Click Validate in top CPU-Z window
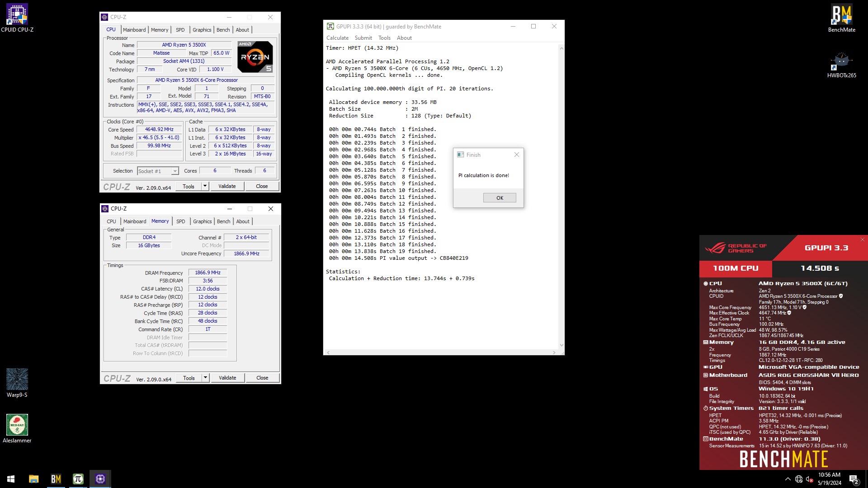 [x=227, y=186]
